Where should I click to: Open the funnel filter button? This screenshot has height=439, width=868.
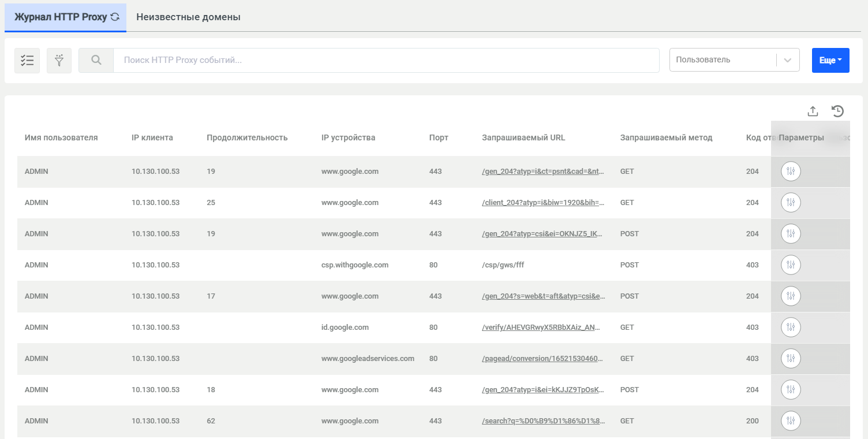(x=59, y=60)
